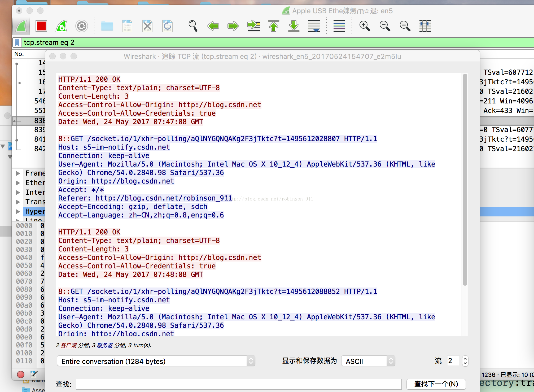
Task: Open capture options gear icon
Action: [82, 26]
